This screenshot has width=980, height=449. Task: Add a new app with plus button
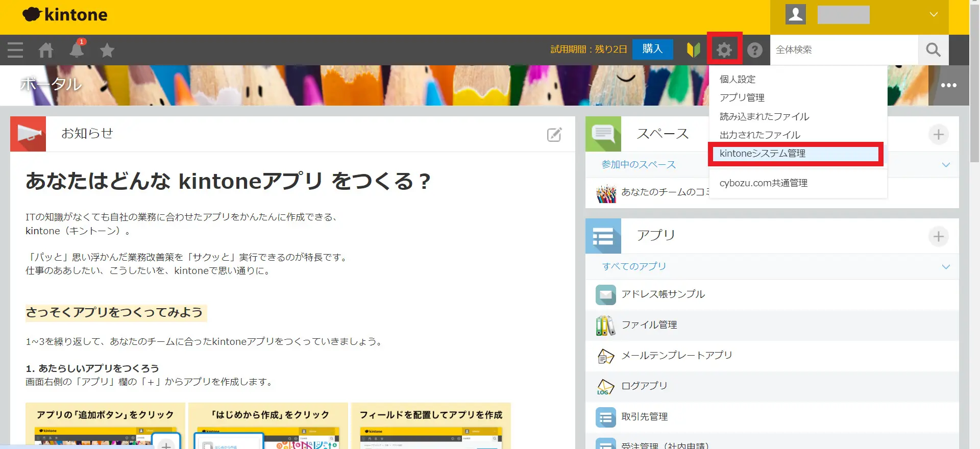tap(938, 236)
